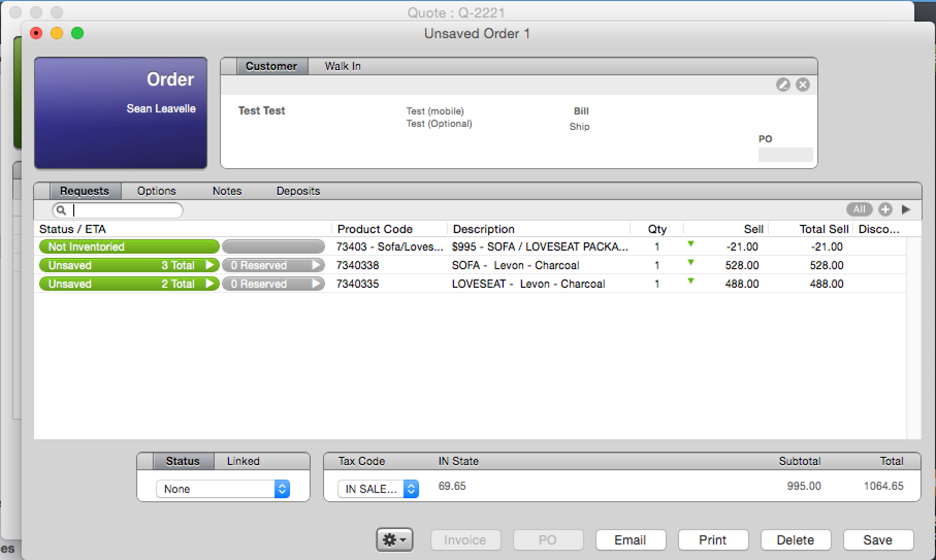
Task: Click the subtotal value 995.00
Action: pyautogui.click(x=804, y=486)
